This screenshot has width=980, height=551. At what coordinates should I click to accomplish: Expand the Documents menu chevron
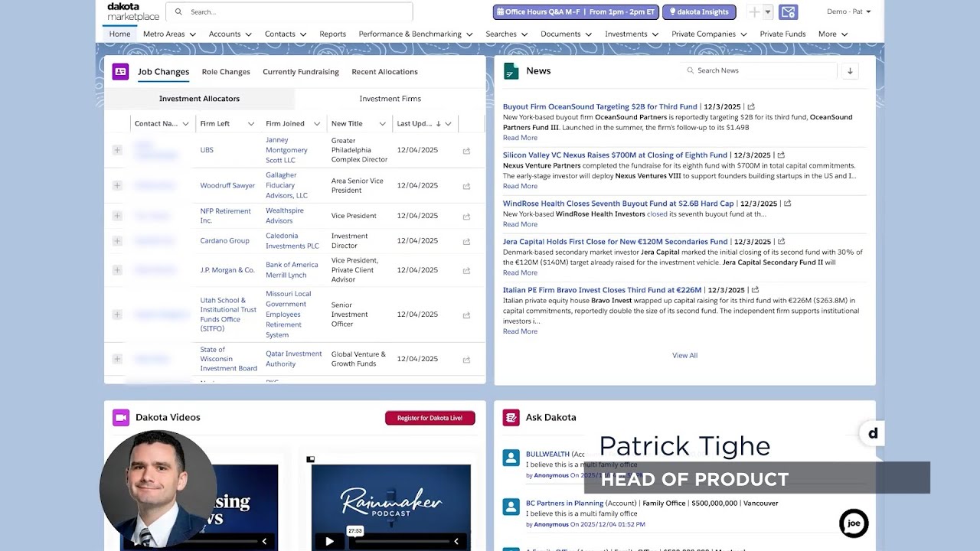click(x=589, y=34)
